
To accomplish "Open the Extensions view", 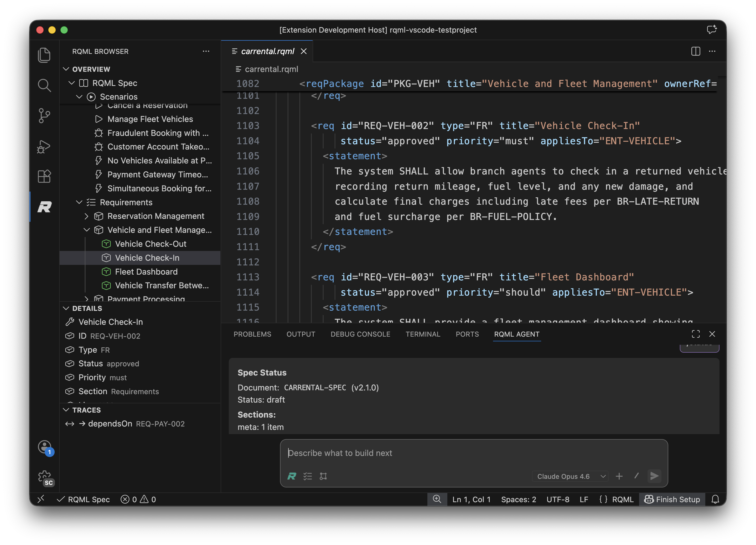I will point(44,176).
